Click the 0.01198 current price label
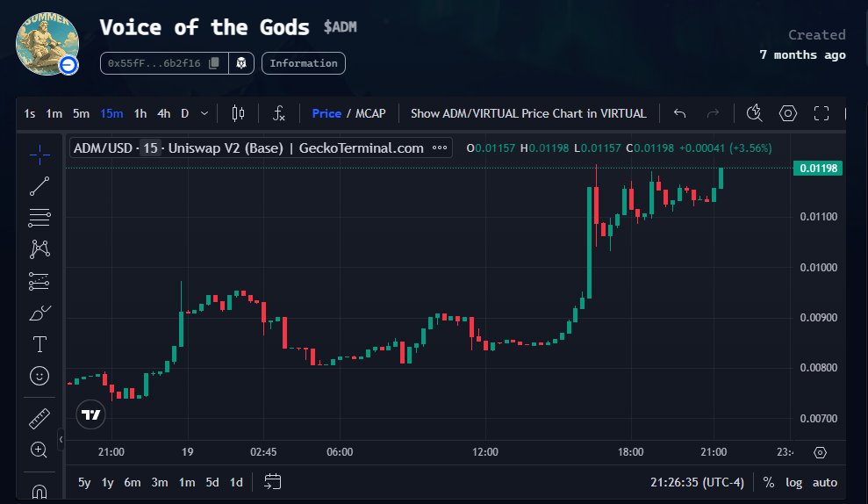This screenshot has height=504, width=868. 818,168
